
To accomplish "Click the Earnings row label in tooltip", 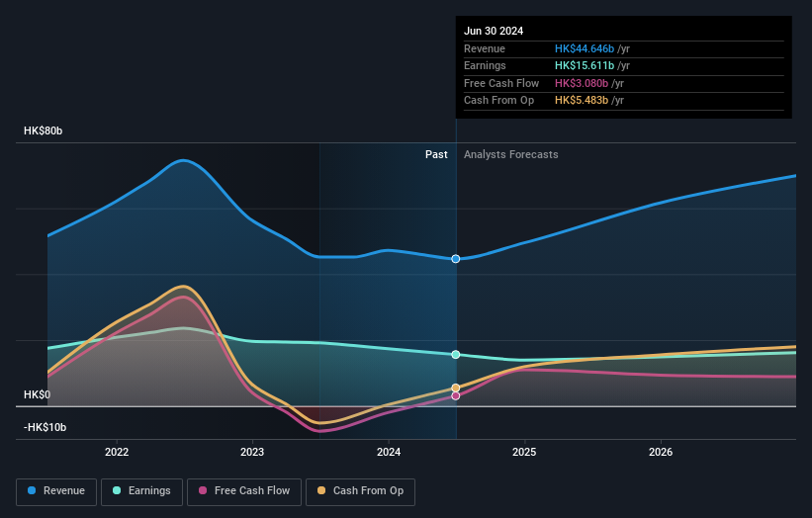I will 485,65.
